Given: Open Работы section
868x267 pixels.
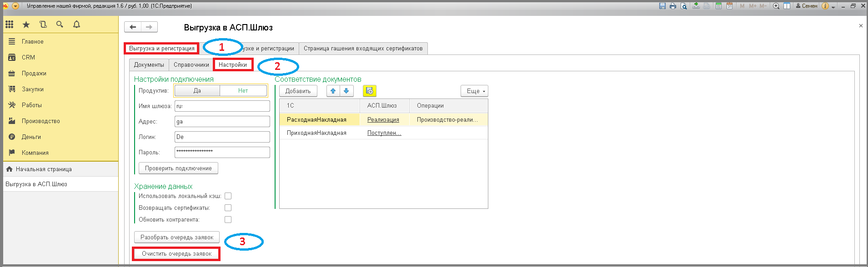Looking at the screenshot, I should pyautogui.click(x=60, y=105).
